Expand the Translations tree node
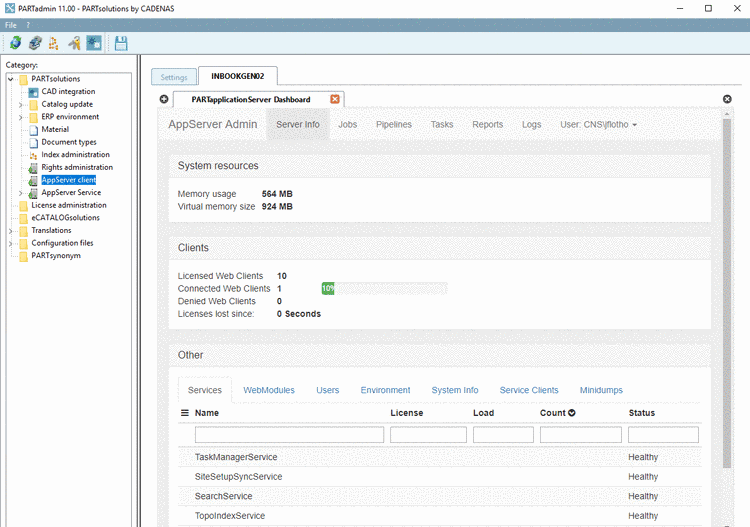The width and height of the screenshot is (750, 527). 11,231
